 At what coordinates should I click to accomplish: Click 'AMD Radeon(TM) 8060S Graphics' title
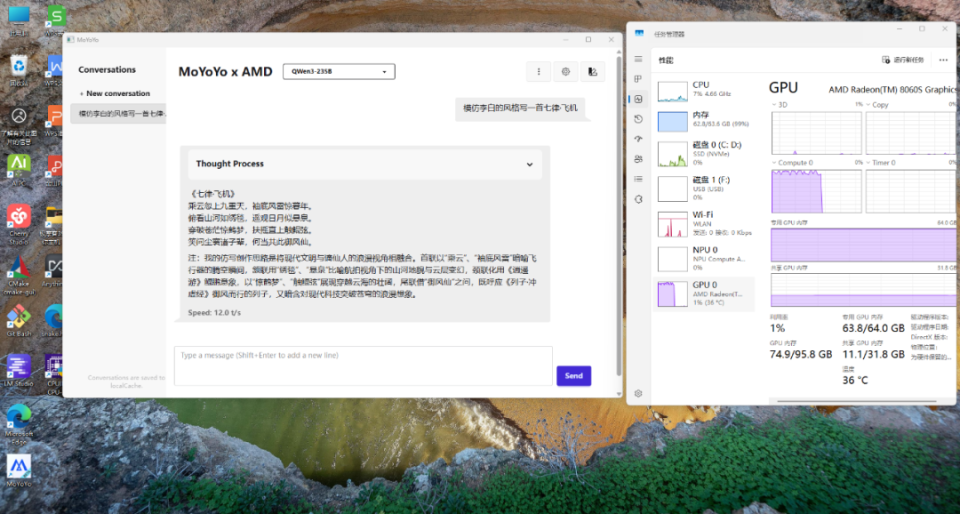click(x=892, y=89)
